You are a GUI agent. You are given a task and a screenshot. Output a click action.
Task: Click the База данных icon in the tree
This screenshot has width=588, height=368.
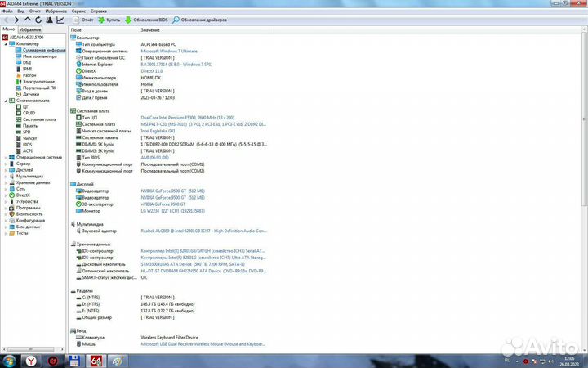click(x=11, y=227)
